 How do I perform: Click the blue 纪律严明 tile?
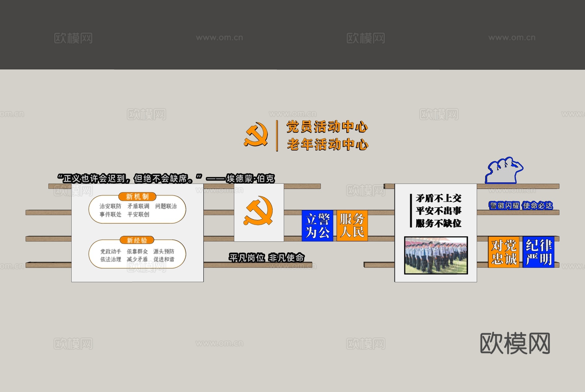pyautogui.click(x=539, y=252)
